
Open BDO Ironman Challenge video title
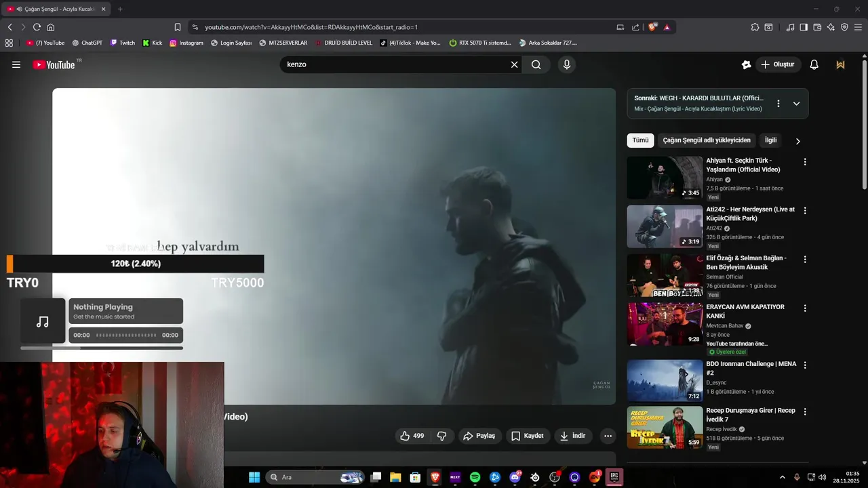click(x=751, y=368)
